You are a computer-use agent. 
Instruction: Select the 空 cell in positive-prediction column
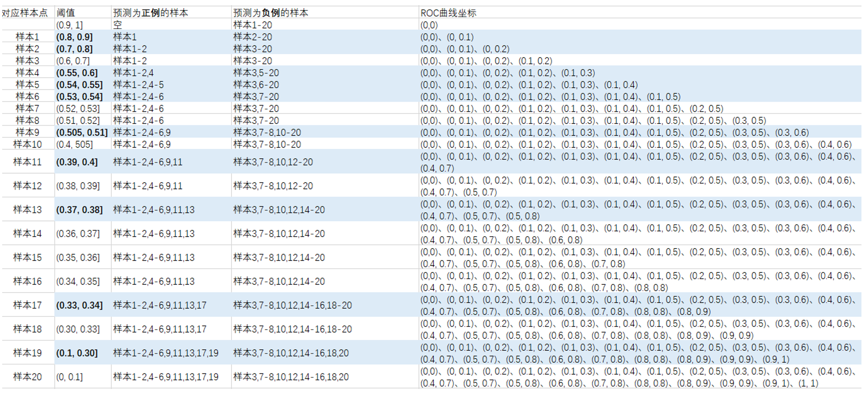pos(118,25)
